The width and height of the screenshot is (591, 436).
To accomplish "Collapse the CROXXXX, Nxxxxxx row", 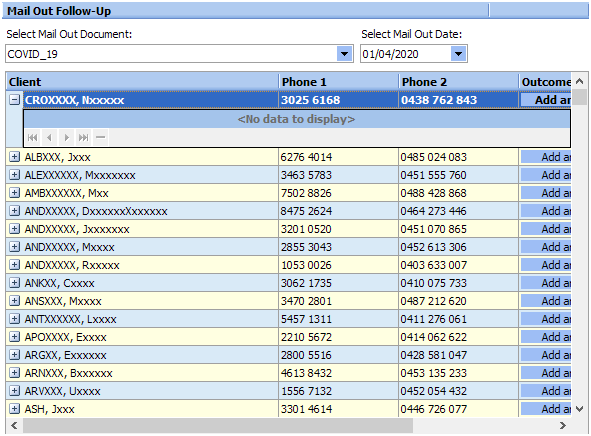I will pyautogui.click(x=14, y=100).
